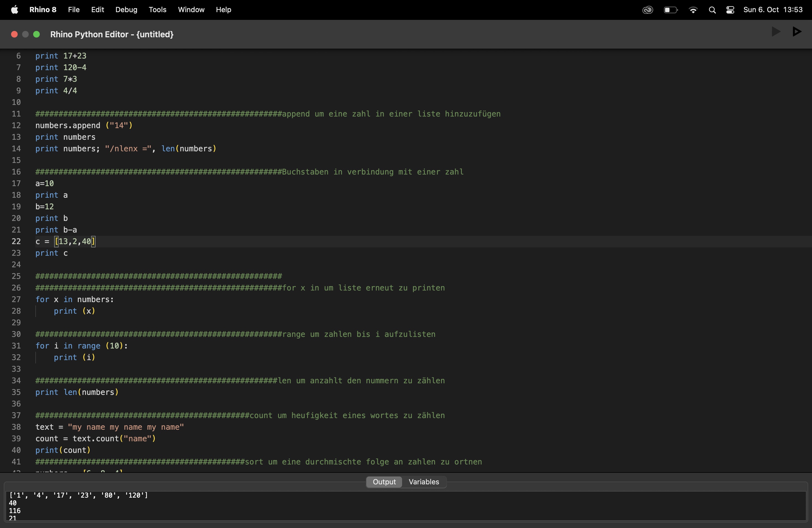Select the Output tab
Viewport: 812px width, 528px height.
click(384, 482)
